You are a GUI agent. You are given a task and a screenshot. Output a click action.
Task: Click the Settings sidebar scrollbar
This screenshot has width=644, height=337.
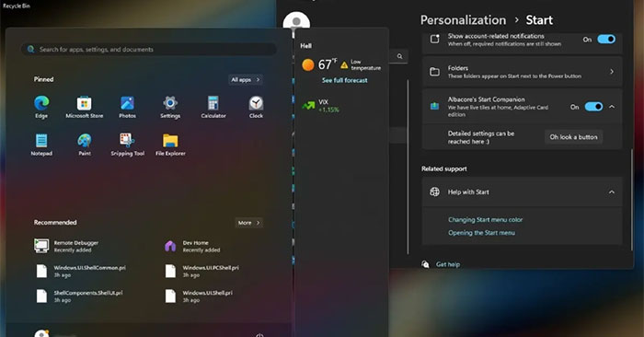tap(408, 167)
